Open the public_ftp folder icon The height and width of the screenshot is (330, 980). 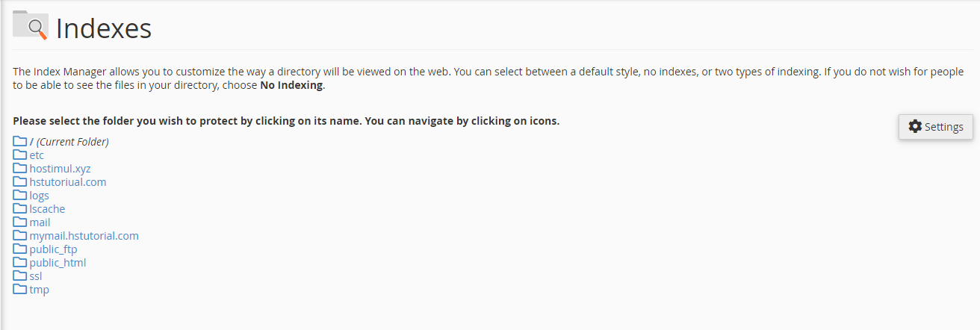point(20,249)
